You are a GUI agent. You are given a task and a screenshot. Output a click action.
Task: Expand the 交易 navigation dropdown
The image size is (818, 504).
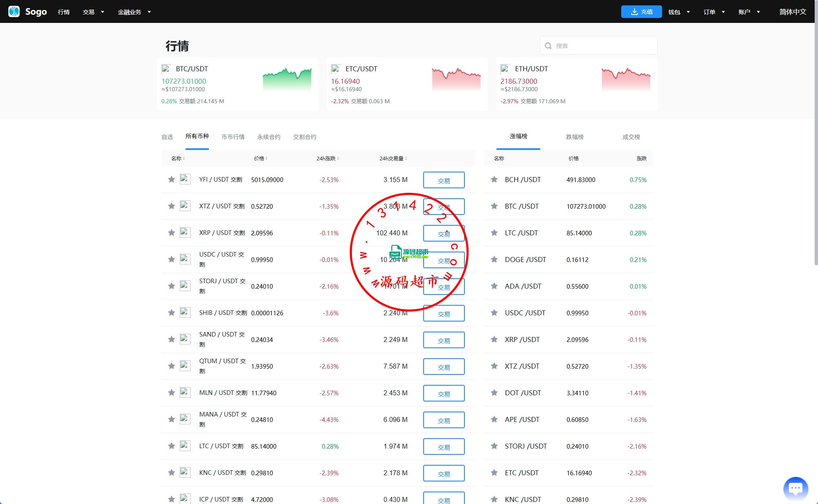click(x=93, y=12)
